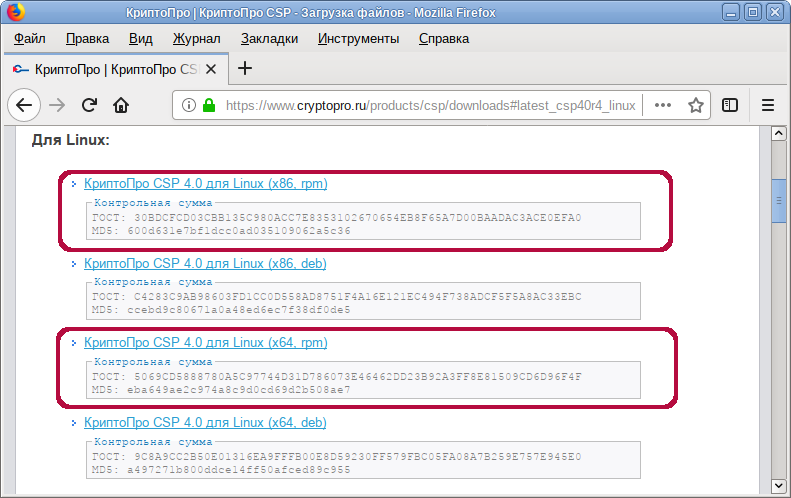Open the Инструменты menu

(358, 38)
